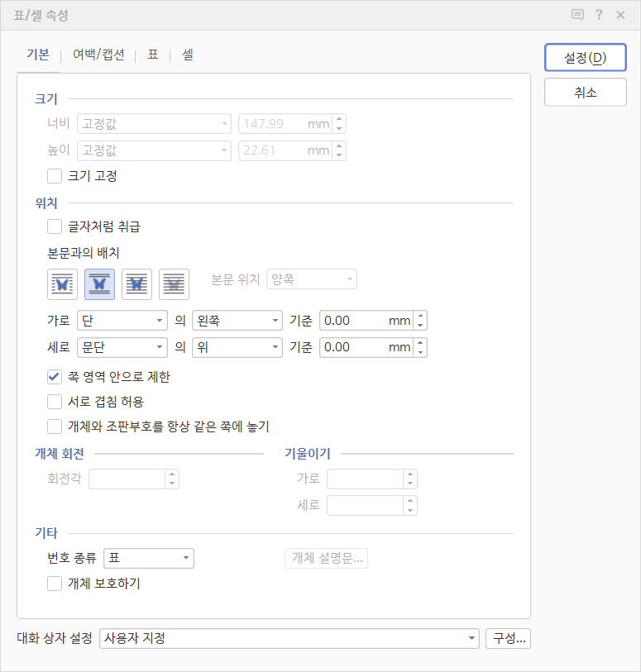Increase 너비 value with up arrow
Viewport: 641px width, 672px height.
340,119
